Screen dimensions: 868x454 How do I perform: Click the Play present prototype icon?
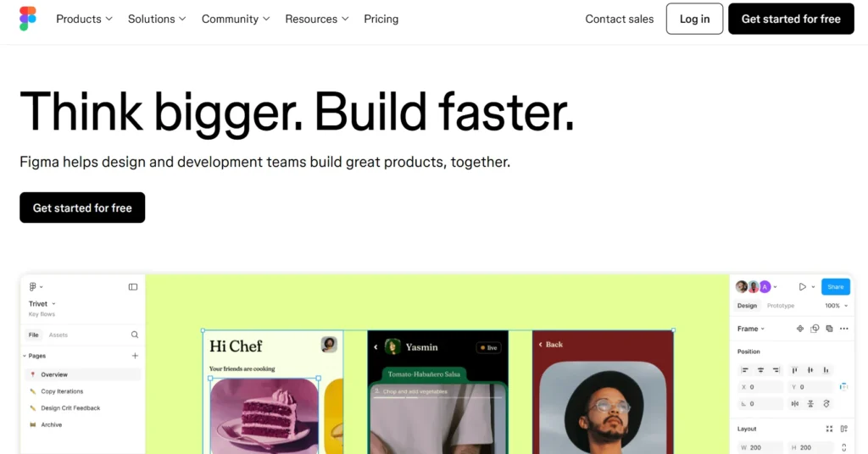click(802, 286)
